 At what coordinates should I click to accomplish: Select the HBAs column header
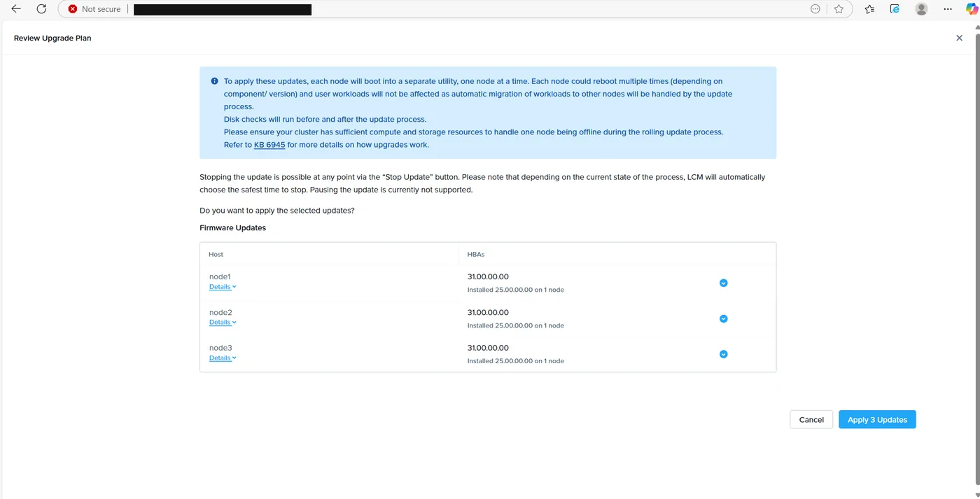[476, 254]
